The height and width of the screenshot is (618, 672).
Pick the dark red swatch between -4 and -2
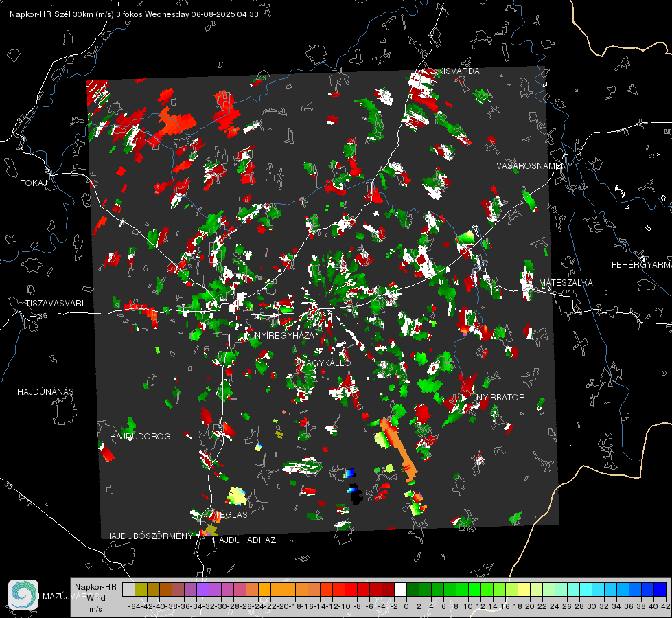click(389, 590)
